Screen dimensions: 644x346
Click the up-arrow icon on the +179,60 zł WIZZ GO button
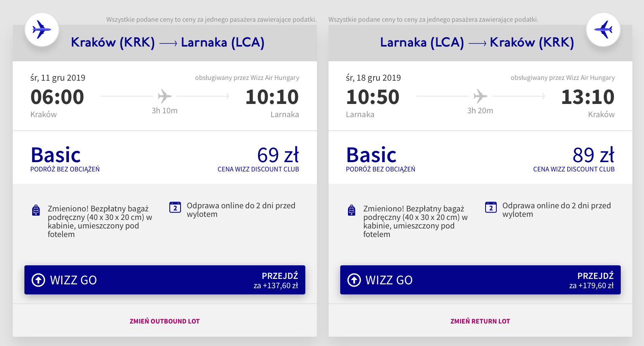[354, 280]
